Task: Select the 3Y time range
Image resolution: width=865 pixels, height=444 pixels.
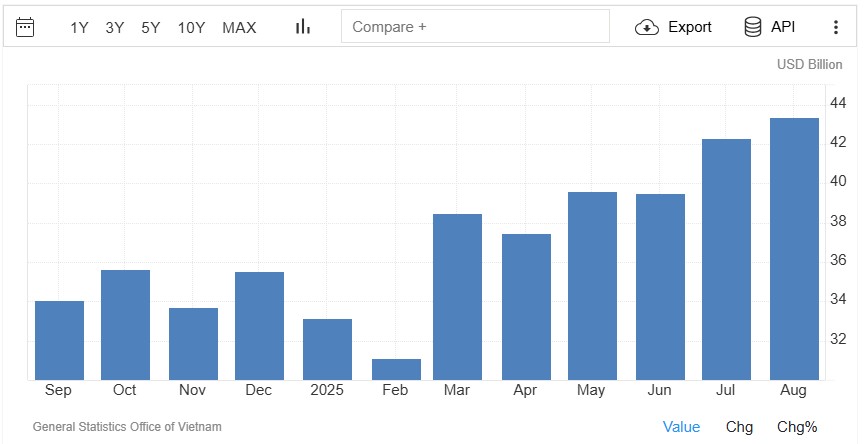Action: (115, 27)
